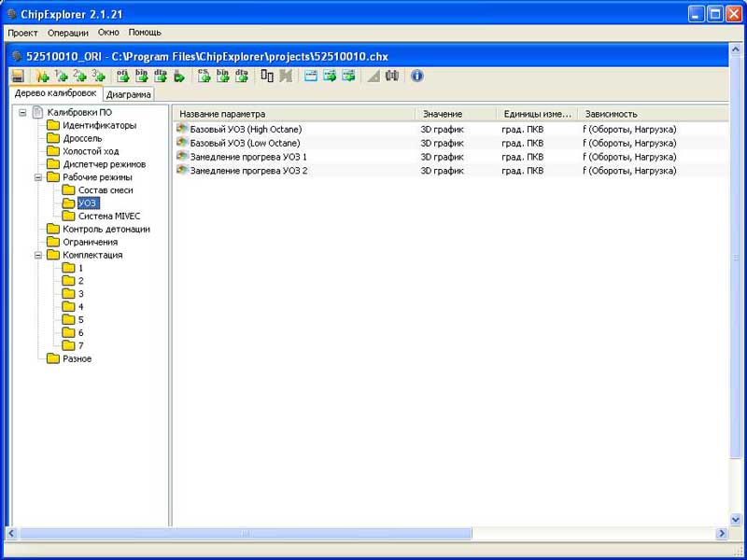Collapse the Рабочие режимы tree node

pyautogui.click(x=39, y=177)
